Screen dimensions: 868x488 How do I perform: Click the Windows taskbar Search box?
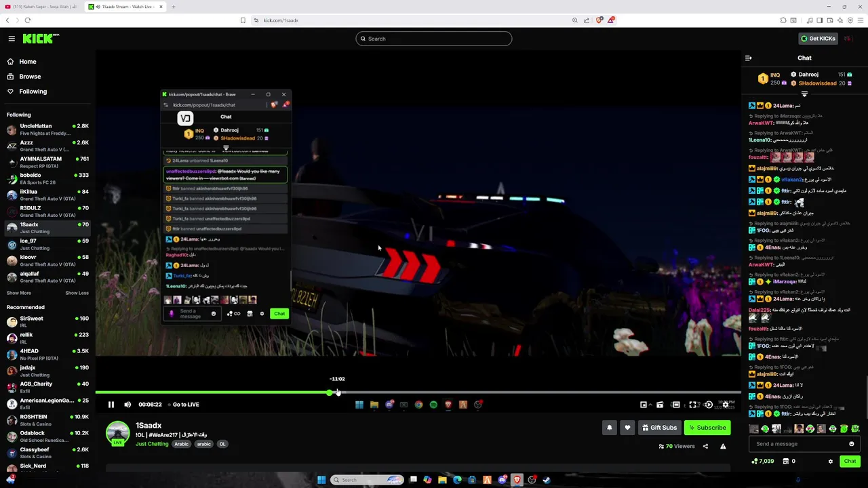(367, 480)
